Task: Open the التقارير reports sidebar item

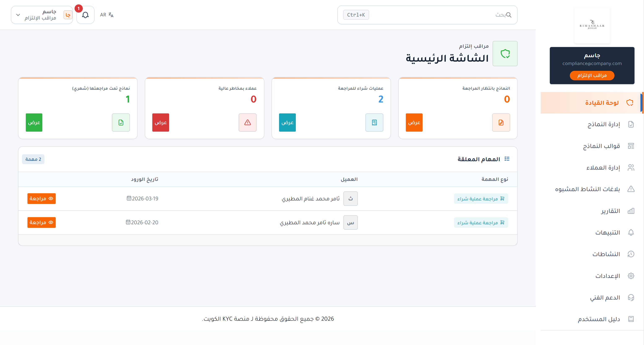Action: click(x=610, y=211)
